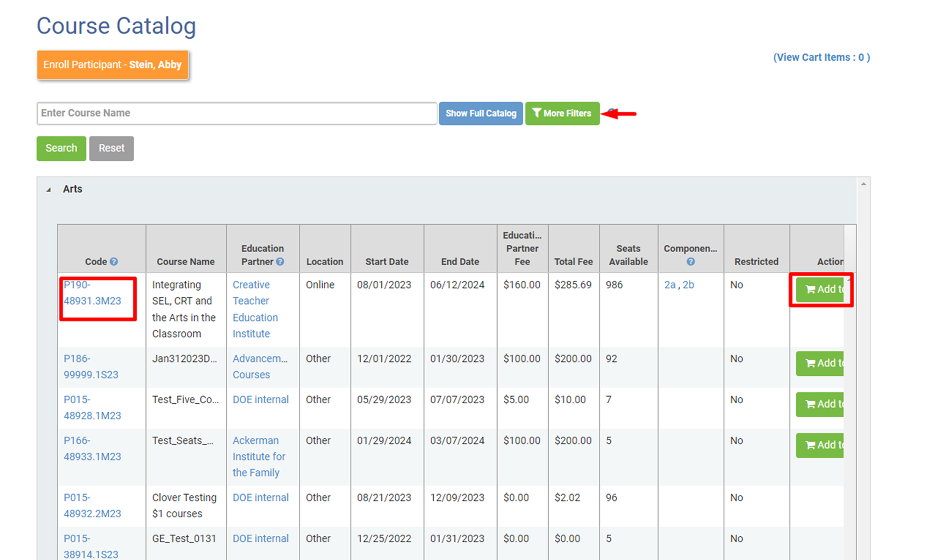Open course code P015-48932.2M23

coord(92,505)
